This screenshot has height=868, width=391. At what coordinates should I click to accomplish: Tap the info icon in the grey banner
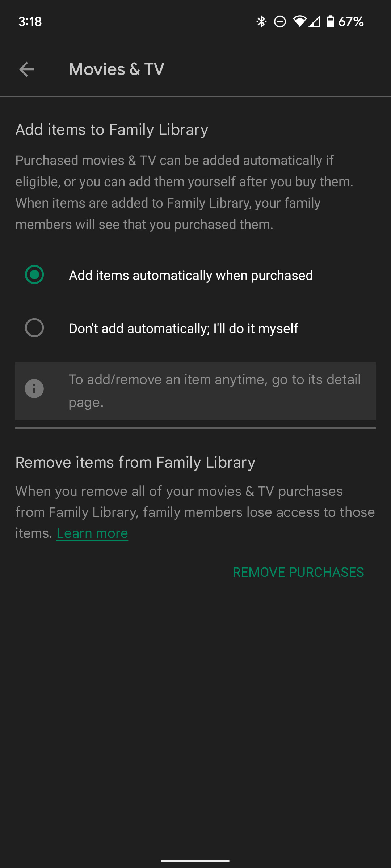click(x=34, y=389)
